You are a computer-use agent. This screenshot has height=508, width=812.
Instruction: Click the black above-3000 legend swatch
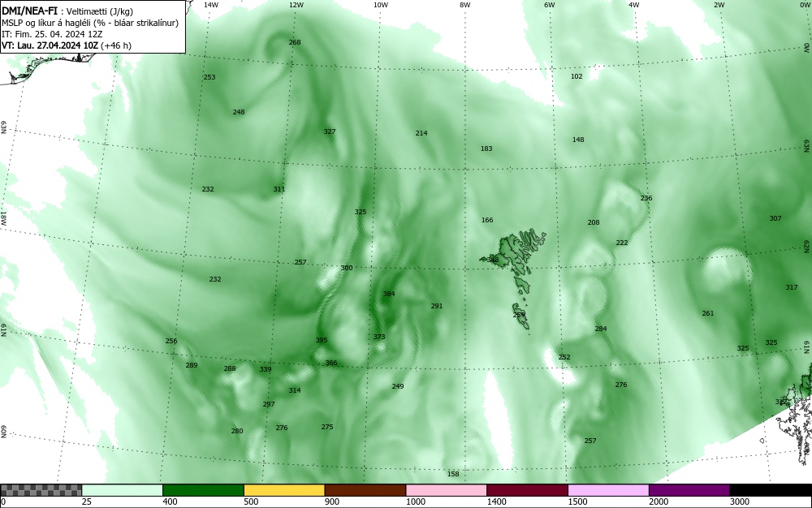click(771, 490)
